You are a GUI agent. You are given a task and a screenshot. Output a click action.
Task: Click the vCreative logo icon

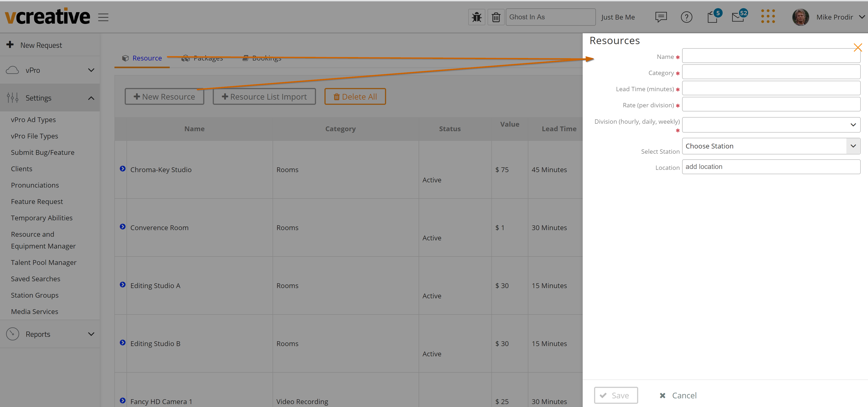coord(47,17)
